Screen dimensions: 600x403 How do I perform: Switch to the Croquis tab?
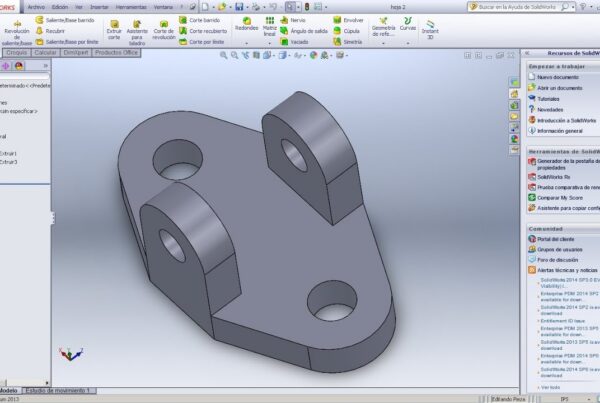coord(16,52)
